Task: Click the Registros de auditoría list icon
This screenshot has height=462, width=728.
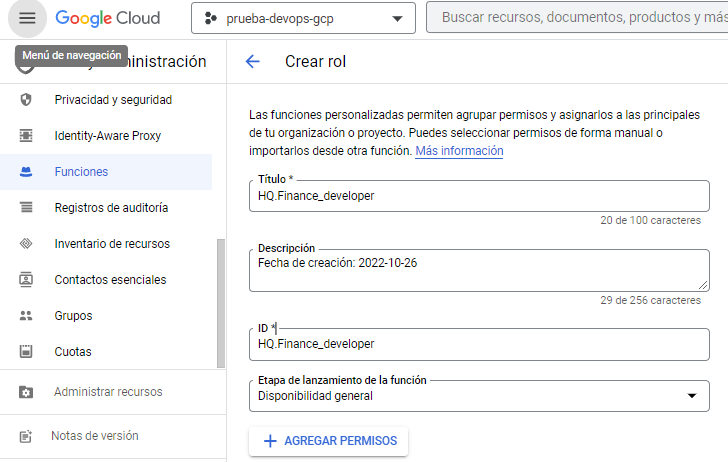Action: click(27, 208)
